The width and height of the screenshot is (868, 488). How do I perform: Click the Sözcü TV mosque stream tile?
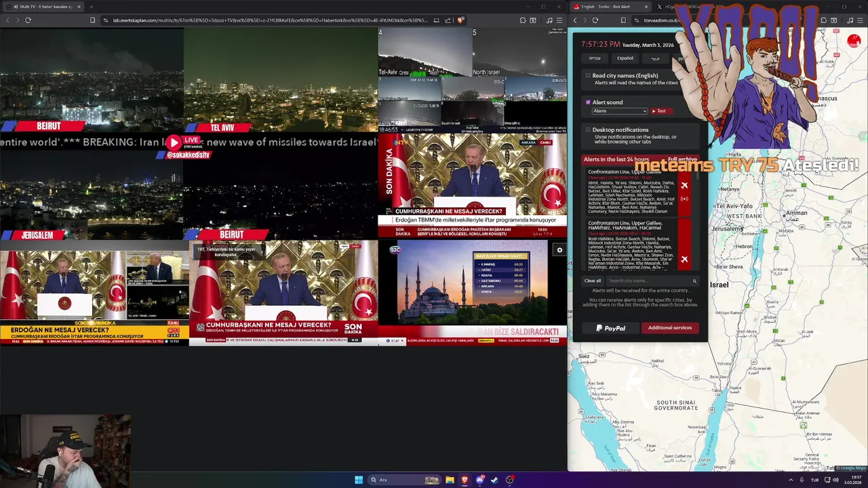(472, 293)
